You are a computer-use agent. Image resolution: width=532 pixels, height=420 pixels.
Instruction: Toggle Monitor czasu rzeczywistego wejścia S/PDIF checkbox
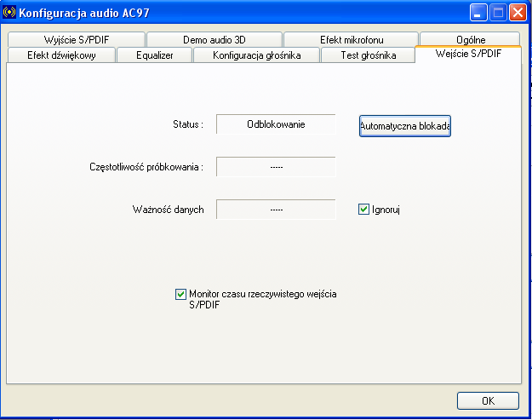[x=180, y=294]
